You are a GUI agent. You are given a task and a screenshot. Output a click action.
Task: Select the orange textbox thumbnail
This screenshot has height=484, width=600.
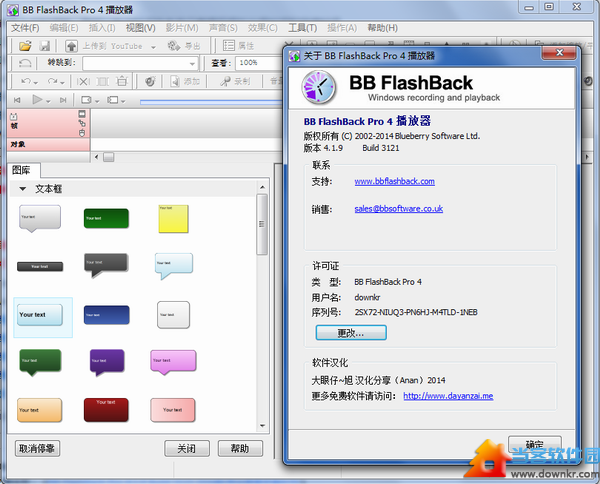click(39, 410)
